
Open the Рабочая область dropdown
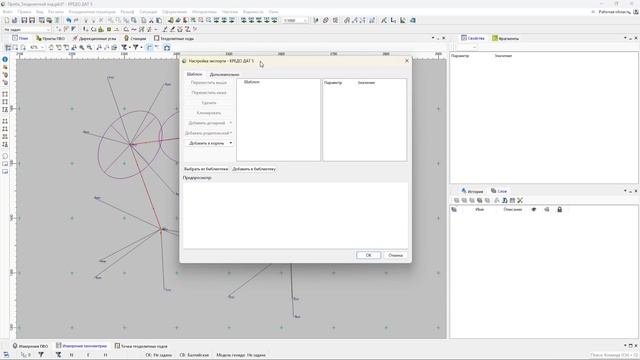616,12
